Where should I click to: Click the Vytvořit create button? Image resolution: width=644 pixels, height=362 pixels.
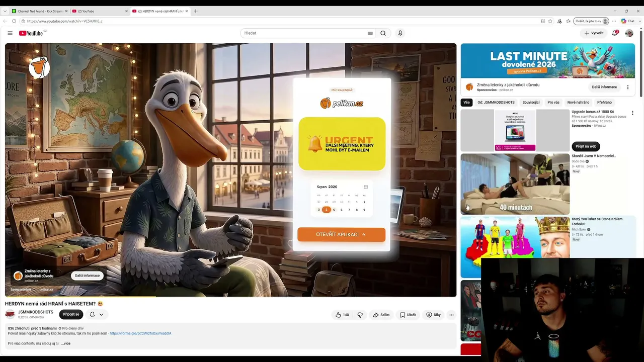[594, 33]
